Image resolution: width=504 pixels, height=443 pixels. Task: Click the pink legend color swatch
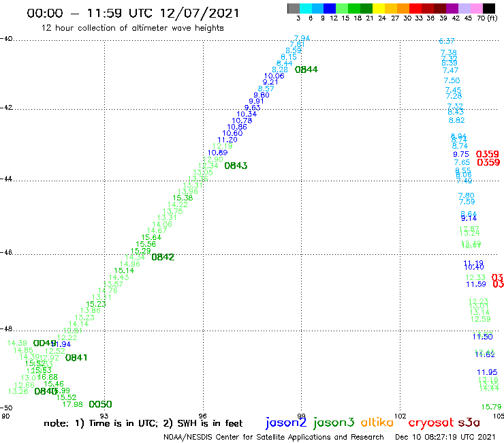pos(477,8)
